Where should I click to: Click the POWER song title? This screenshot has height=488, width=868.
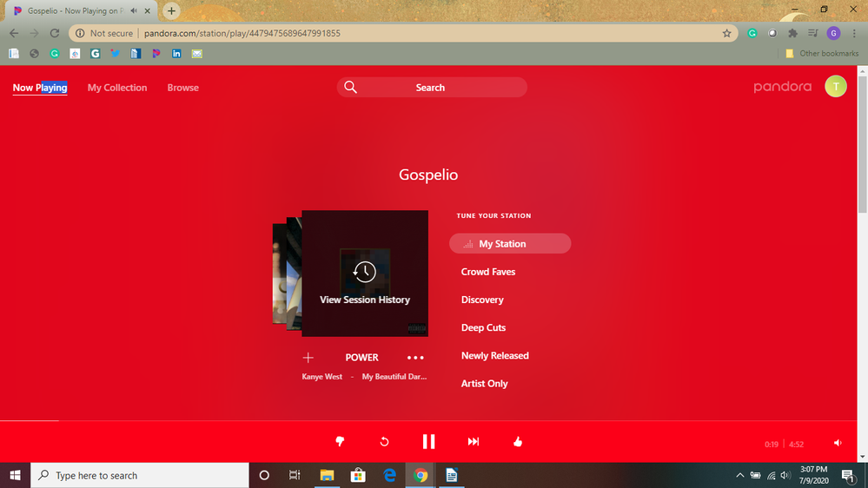(361, 358)
